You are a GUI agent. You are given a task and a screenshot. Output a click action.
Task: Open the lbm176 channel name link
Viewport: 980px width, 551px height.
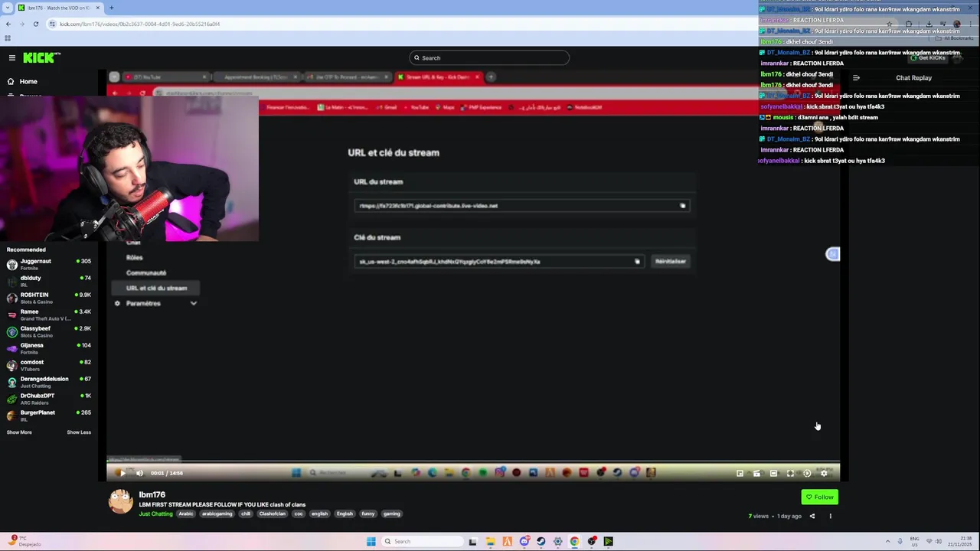(x=152, y=494)
